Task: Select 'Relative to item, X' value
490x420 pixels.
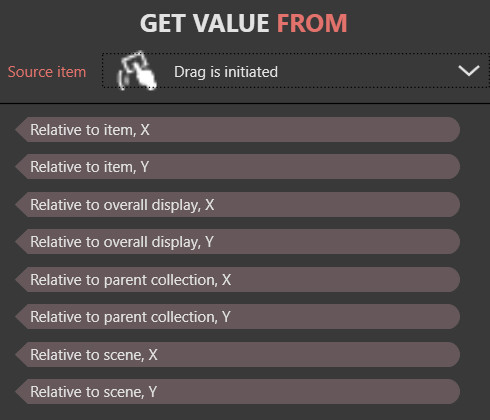Action: [x=238, y=130]
